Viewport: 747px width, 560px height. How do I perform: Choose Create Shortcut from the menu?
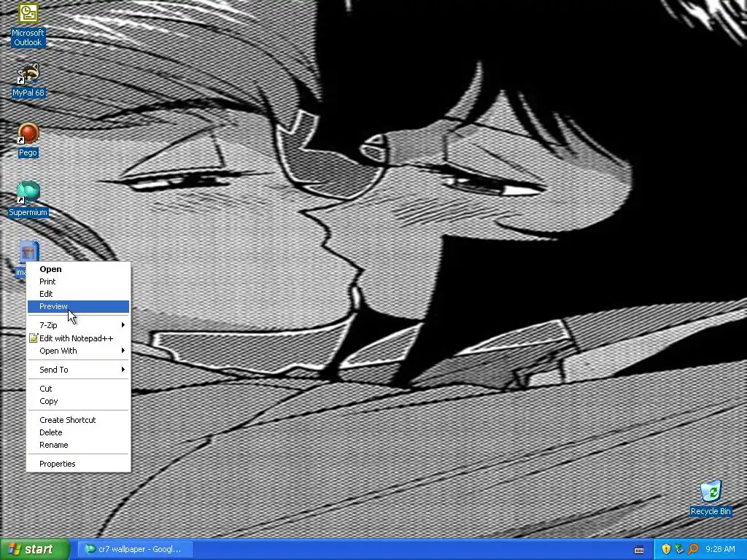78,420
